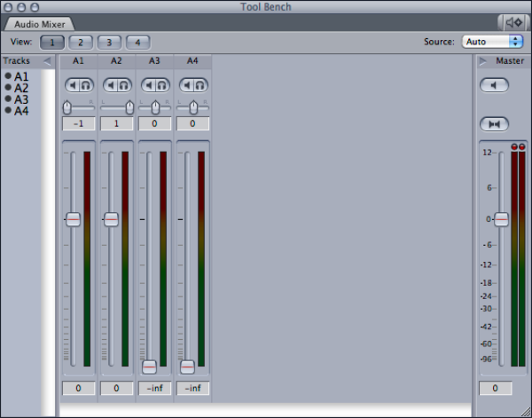Solo track A2 with the headphones icon
The height and width of the screenshot is (418, 532).
[124, 85]
